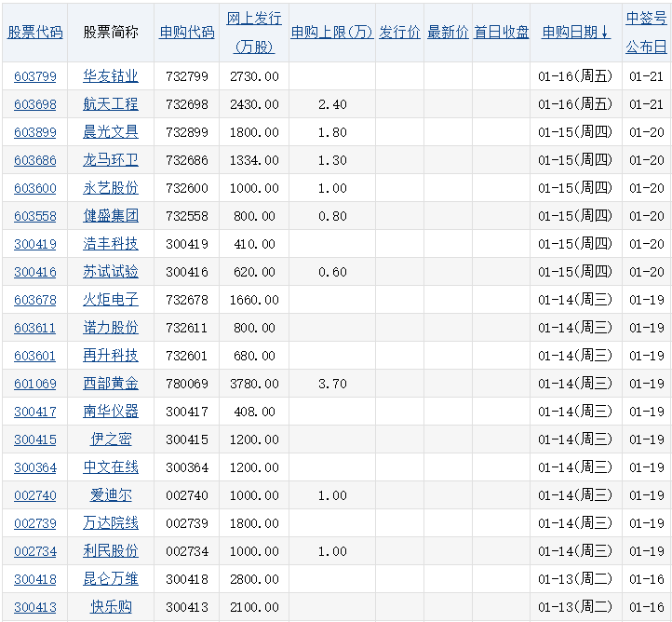Sort by 最新价 column header
672x622 pixels.
coord(448,33)
